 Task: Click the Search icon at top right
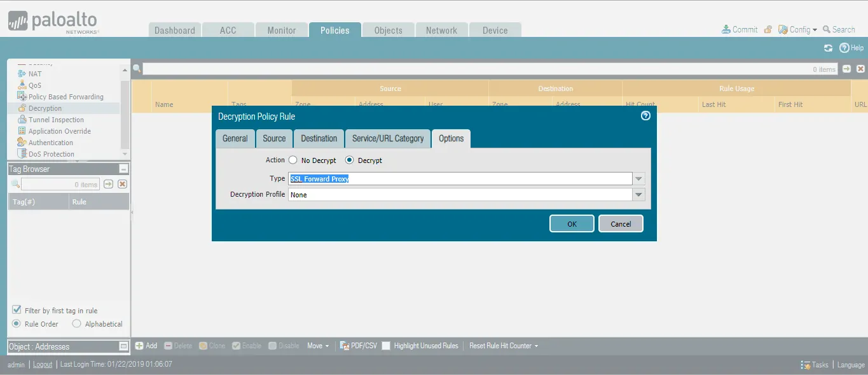coord(827,29)
